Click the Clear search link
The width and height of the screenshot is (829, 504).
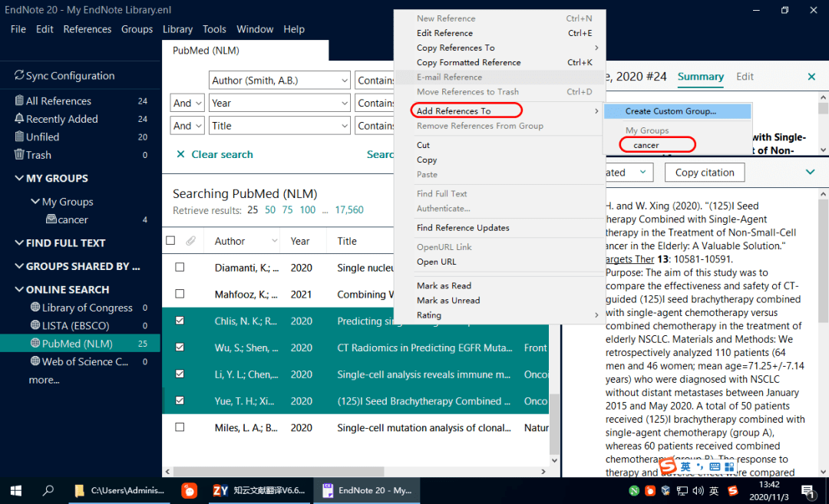(x=222, y=153)
